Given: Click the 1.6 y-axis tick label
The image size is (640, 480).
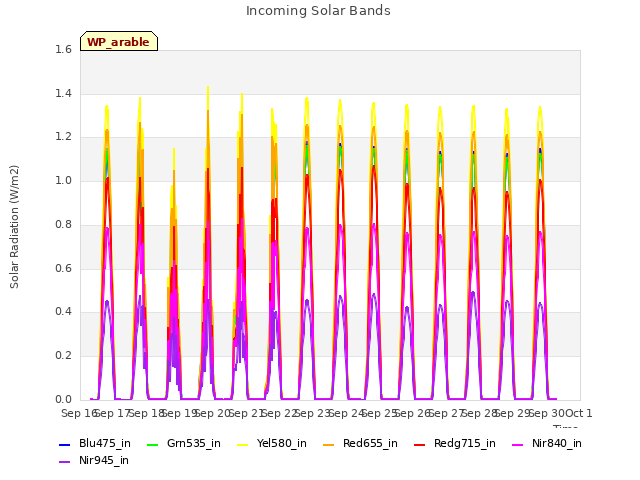Looking at the screenshot, I should coord(63,50).
